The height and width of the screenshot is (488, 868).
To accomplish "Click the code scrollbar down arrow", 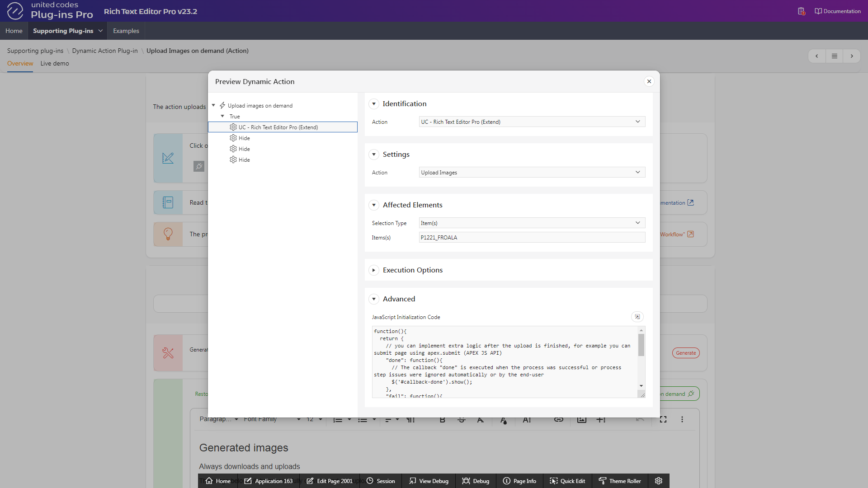I will point(641,386).
